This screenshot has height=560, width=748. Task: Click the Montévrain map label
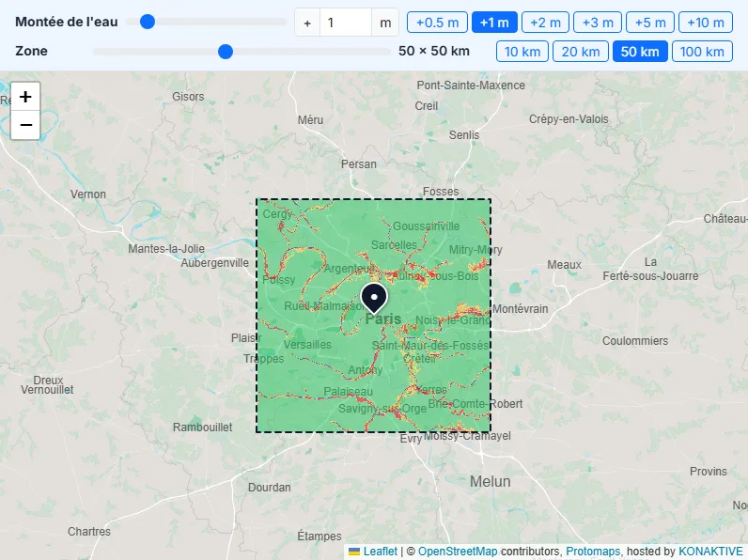coord(520,308)
